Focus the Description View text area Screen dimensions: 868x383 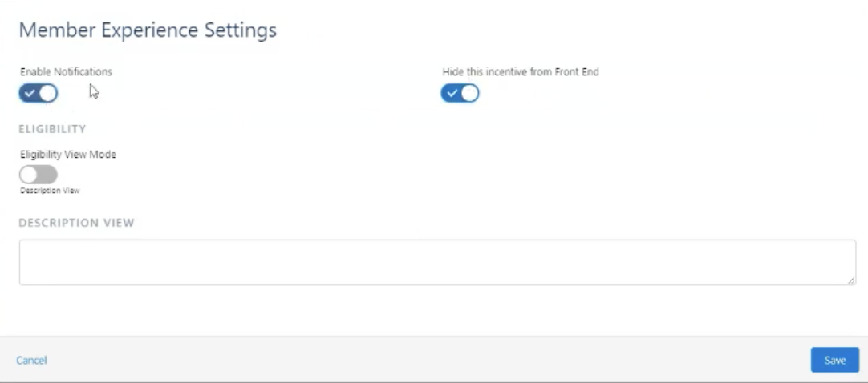tap(437, 263)
